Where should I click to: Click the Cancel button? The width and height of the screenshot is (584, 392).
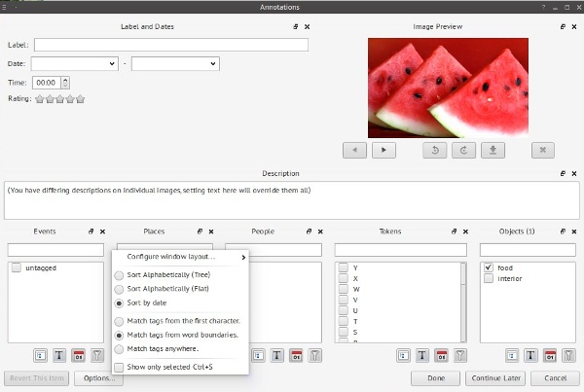[x=555, y=378]
